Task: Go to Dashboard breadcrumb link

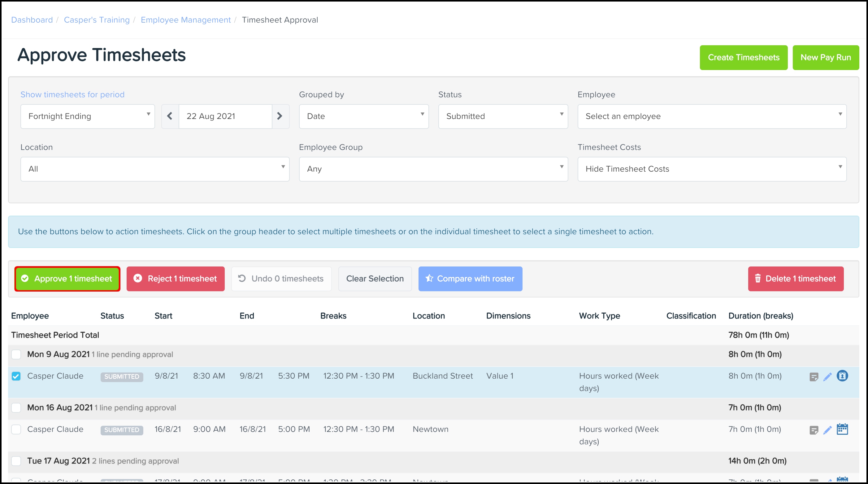Action: (32, 20)
